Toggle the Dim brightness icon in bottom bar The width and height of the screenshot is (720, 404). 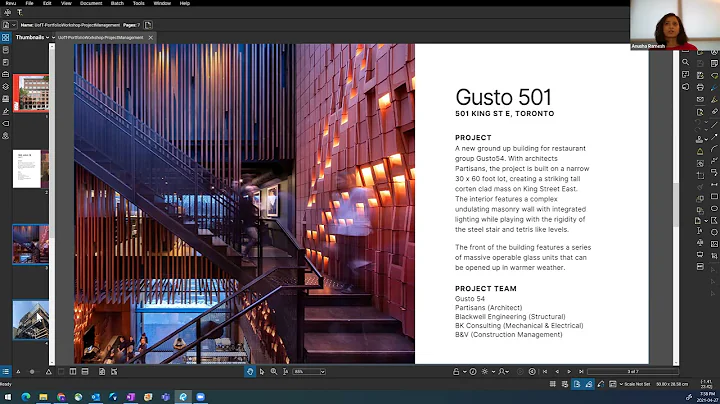click(484, 371)
